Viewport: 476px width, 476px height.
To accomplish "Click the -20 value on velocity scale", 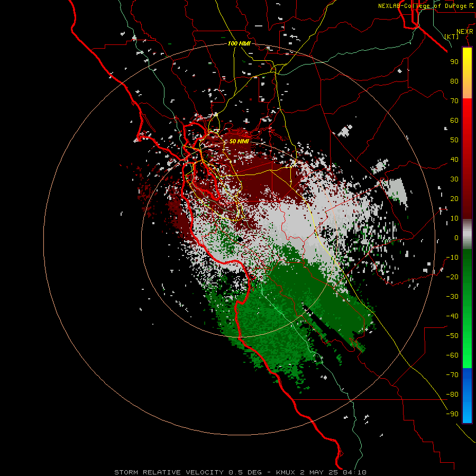I will click(x=452, y=277).
